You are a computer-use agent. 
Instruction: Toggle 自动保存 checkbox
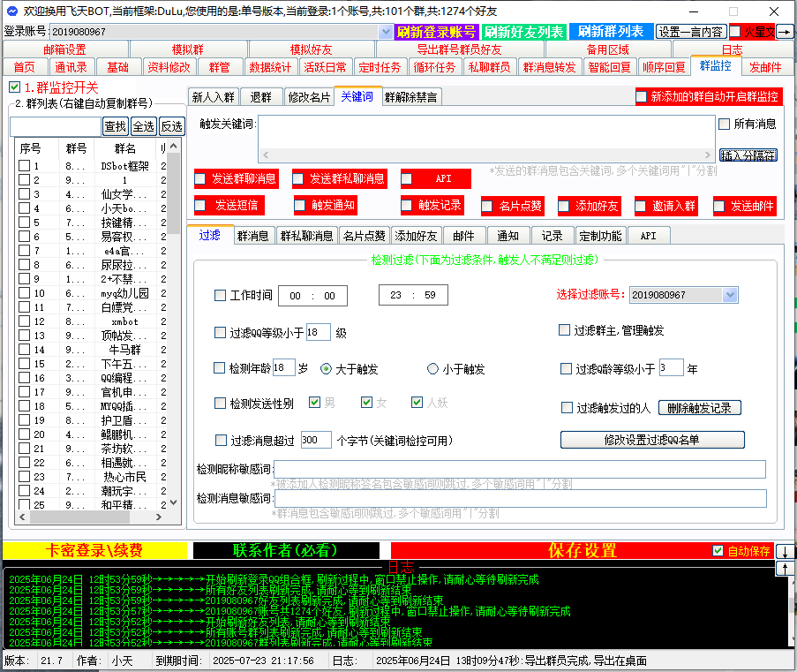coord(718,550)
